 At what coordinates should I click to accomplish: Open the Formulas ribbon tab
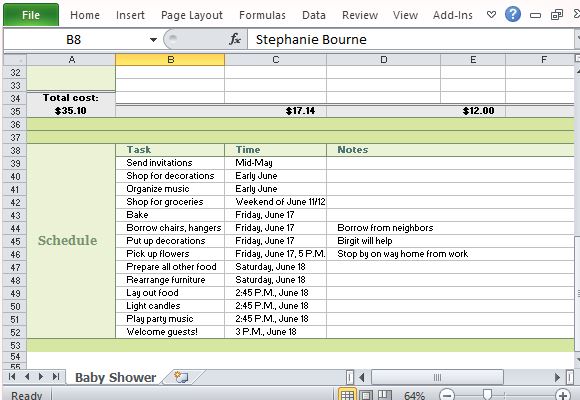coord(262,15)
